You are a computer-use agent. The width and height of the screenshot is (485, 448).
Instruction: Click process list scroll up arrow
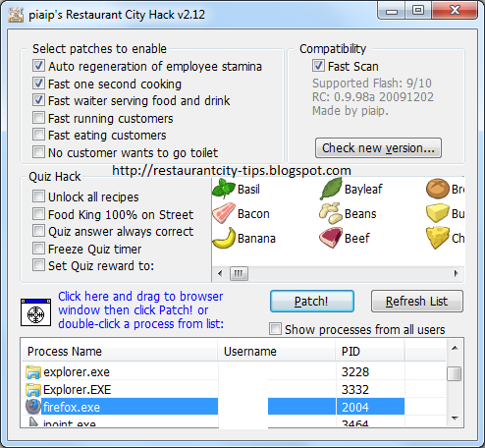pos(455,348)
